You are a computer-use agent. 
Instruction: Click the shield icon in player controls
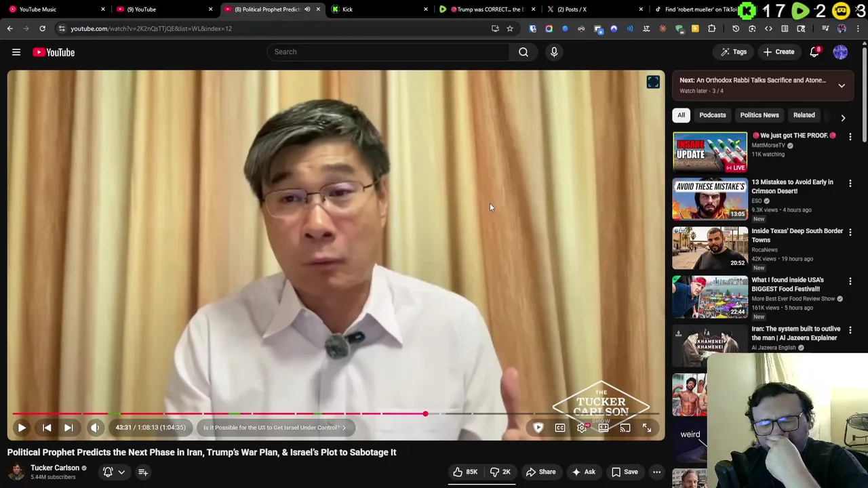[x=538, y=428]
